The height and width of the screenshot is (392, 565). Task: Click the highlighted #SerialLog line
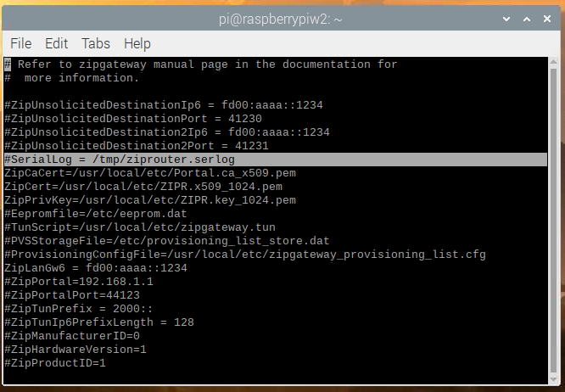tap(276, 160)
